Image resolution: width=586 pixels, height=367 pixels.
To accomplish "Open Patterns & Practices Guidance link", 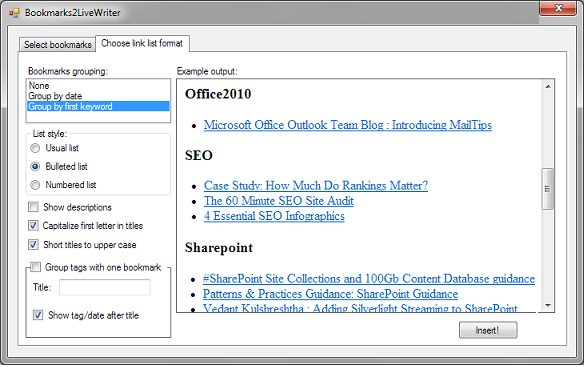I will pos(330,294).
